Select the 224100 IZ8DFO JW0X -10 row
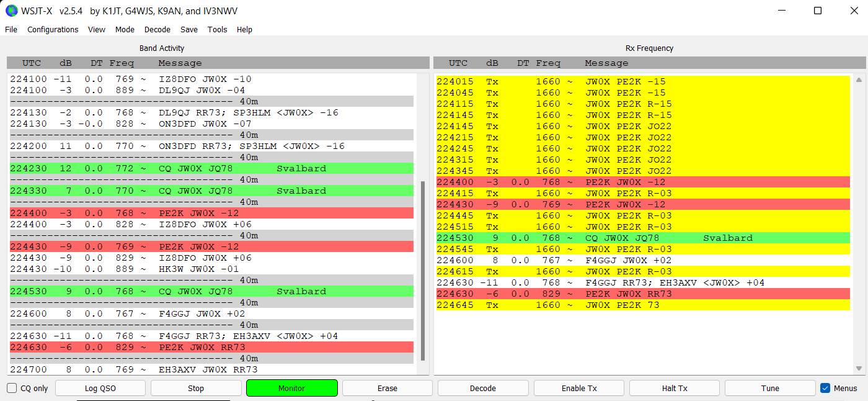 [x=211, y=79]
